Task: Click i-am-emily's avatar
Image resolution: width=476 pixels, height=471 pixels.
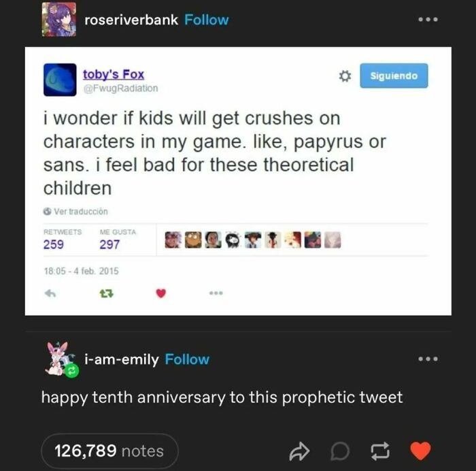Action: tap(59, 359)
